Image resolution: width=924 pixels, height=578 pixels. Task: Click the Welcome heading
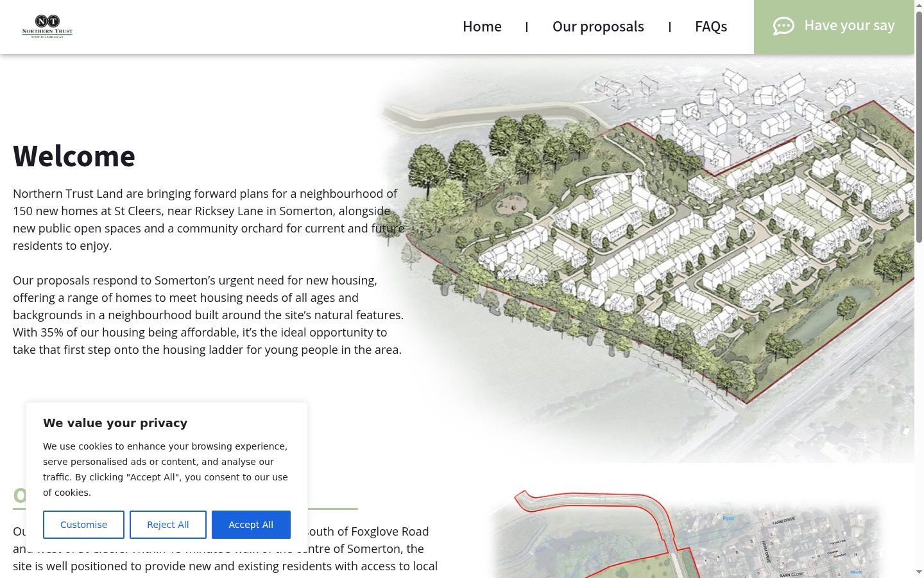tap(74, 156)
